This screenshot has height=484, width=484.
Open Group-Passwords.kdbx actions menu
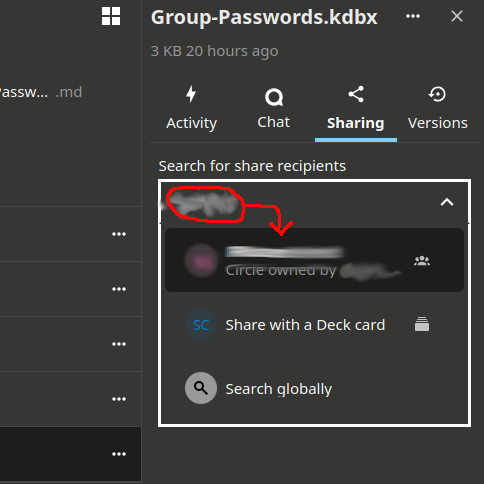click(413, 16)
